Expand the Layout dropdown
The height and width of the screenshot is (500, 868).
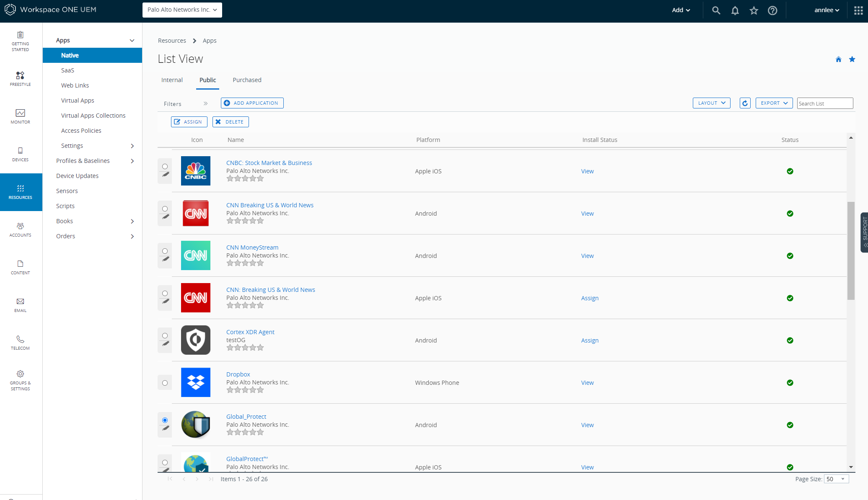(x=711, y=103)
